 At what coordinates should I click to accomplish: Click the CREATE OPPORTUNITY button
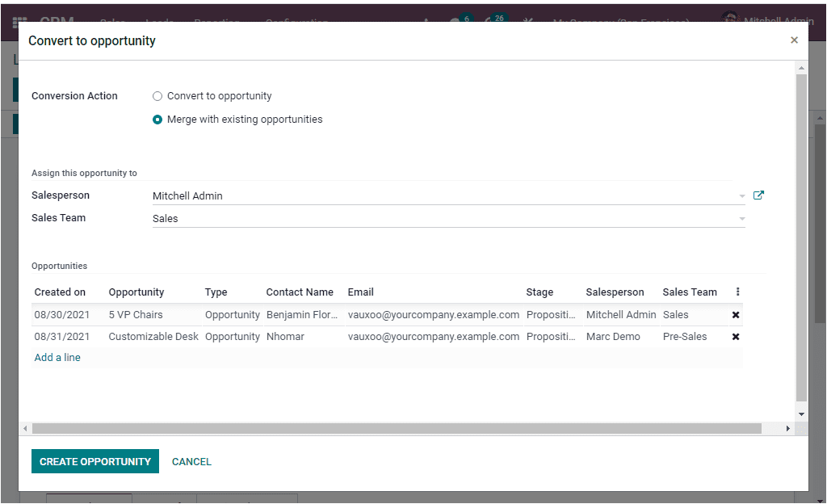[x=94, y=461]
